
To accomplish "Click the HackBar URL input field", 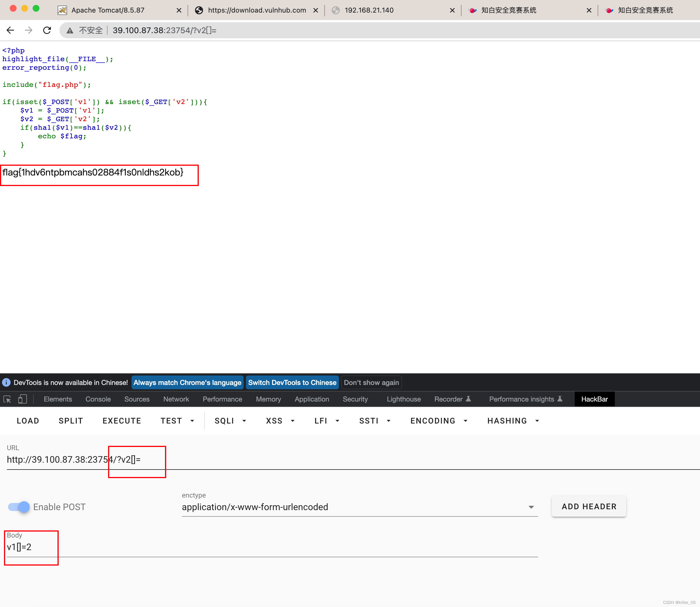I will click(339, 460).
